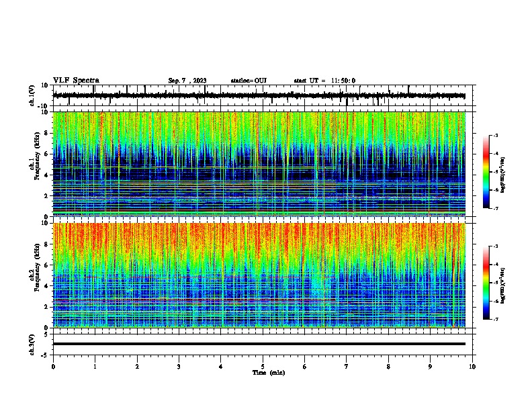
Task: Click the '6' kHz tick on ch.2 spectrogram
Action: click(x=46, y=265)
